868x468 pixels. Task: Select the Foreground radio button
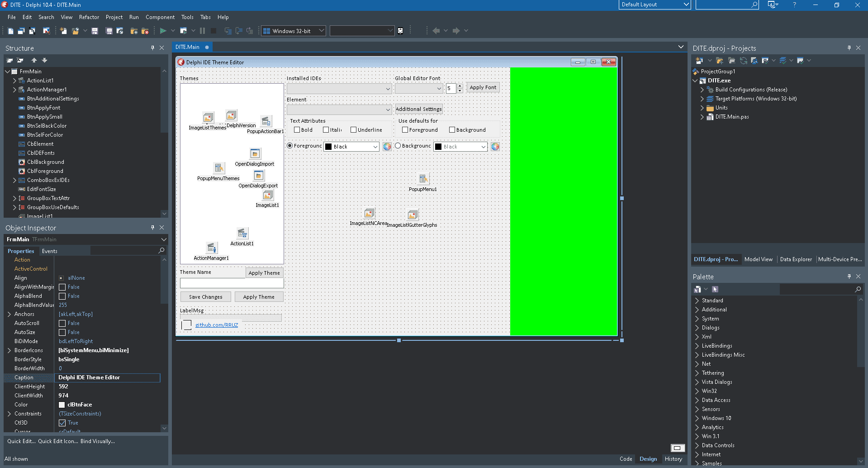pos(290,146)
